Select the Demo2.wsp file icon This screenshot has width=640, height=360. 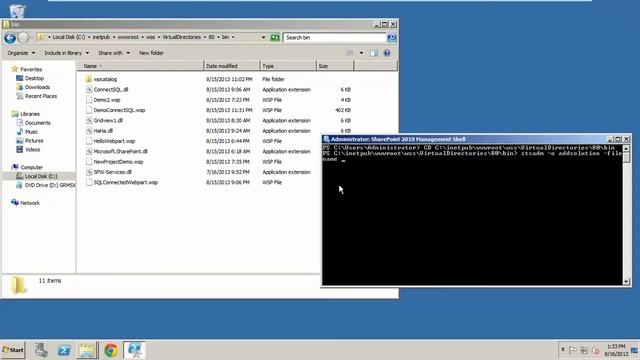(89, 100)
